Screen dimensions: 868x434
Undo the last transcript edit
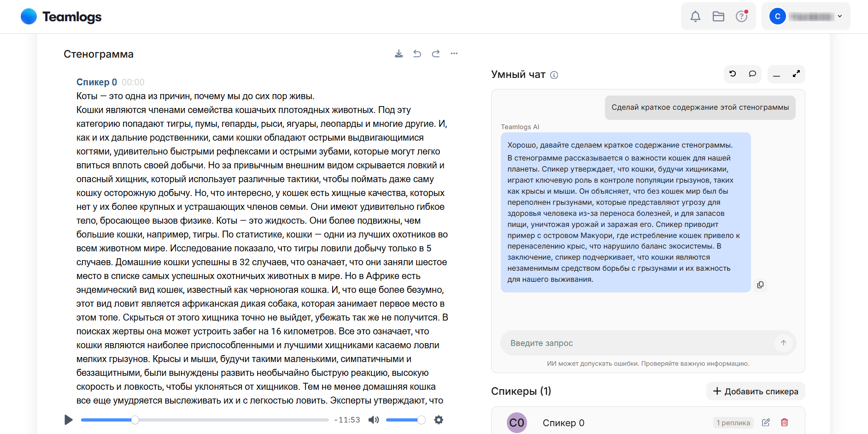(x=417, y=54)
